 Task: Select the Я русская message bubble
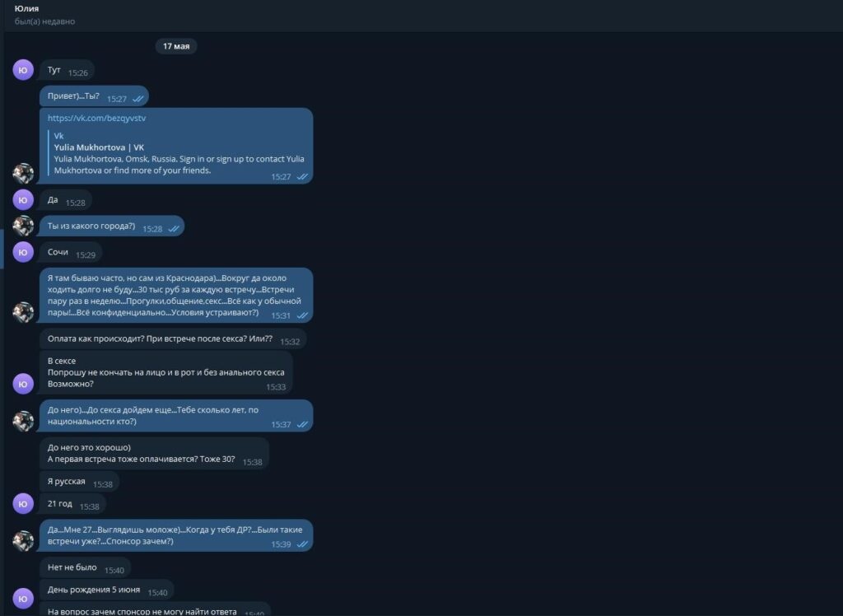[x=80, y=482]
